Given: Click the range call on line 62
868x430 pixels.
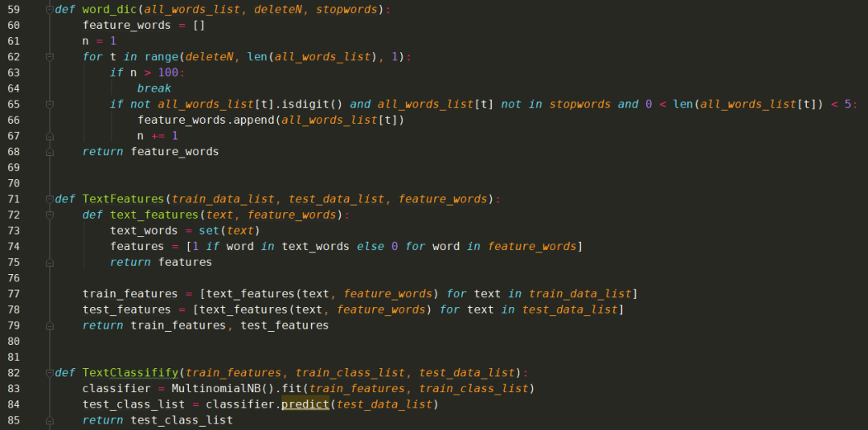Looking at the screenshot, I should point(161,57).
